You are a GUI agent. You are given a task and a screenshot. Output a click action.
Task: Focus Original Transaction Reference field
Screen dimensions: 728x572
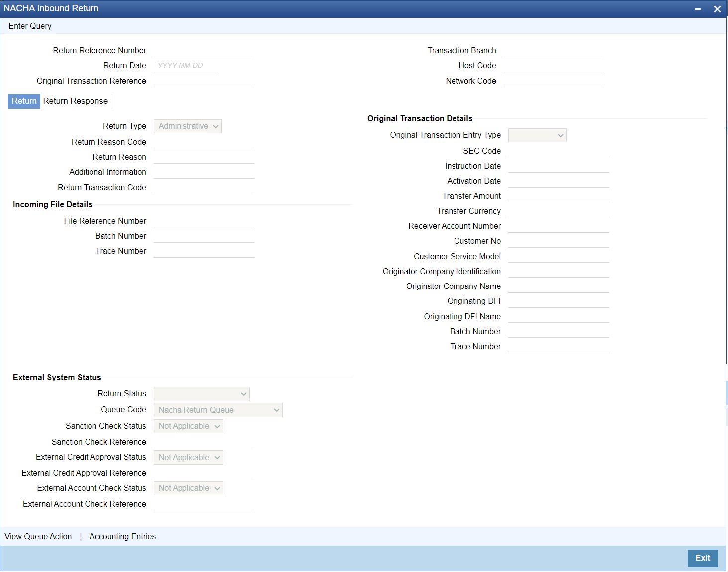pyautogui.click(x=204, y=81)
